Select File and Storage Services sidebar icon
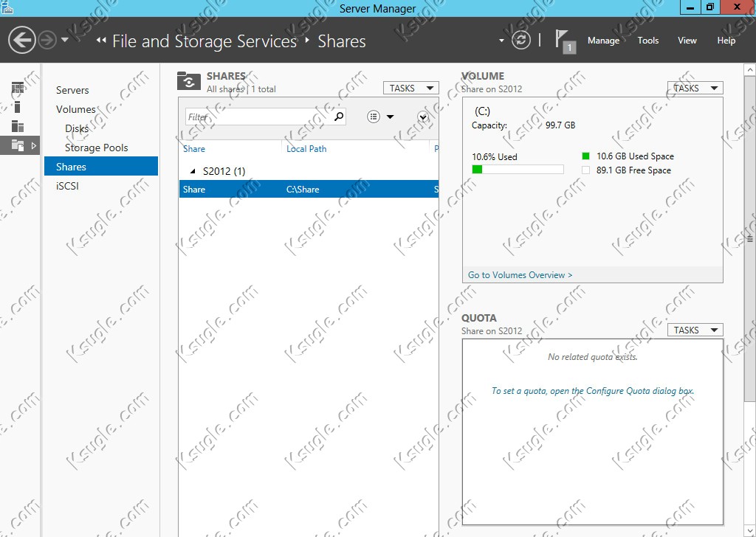 coord(18,145)
